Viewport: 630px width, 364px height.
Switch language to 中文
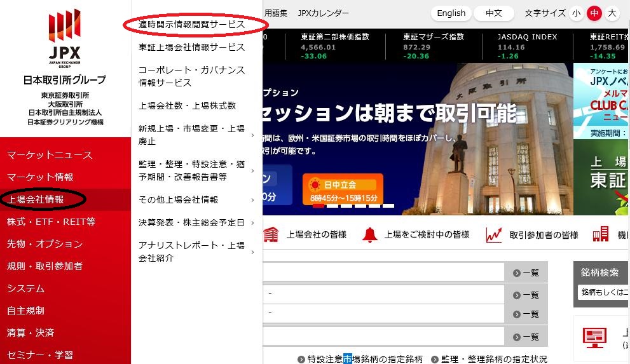tap(494, 13)
